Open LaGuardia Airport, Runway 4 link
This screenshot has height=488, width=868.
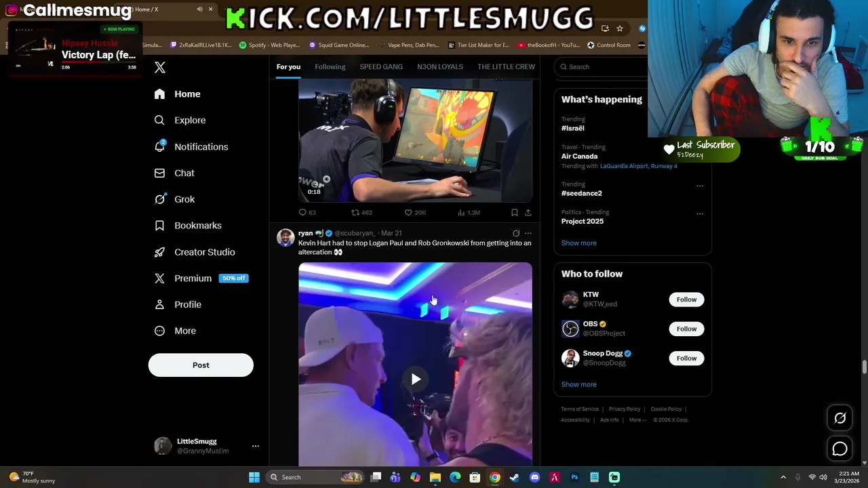tap(639, 166)
